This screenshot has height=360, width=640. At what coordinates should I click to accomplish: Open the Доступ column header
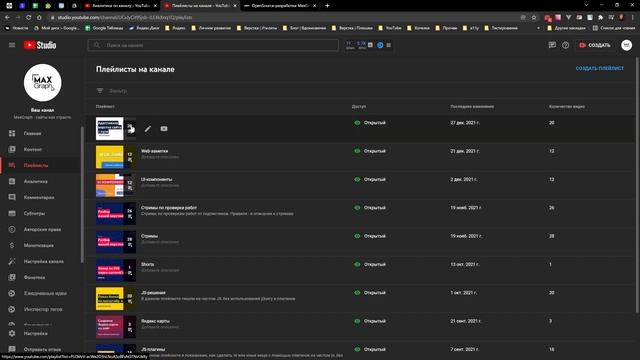359,107
